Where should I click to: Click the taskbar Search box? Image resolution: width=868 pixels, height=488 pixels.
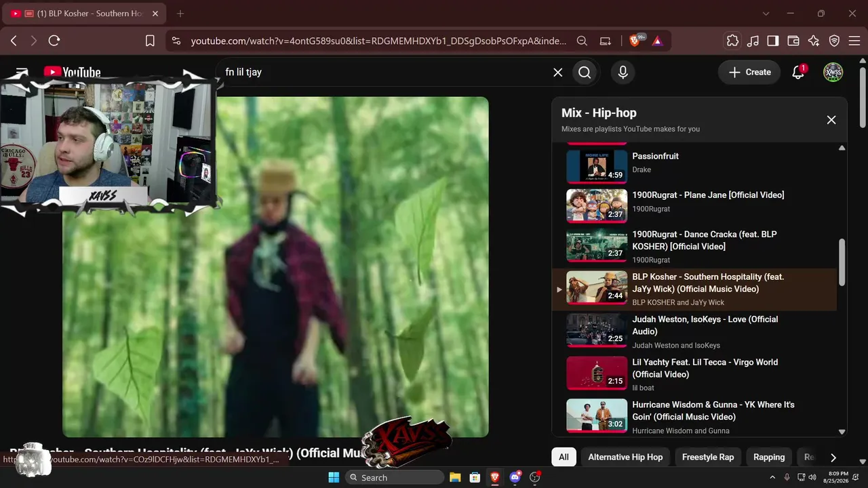pos(395,477)
